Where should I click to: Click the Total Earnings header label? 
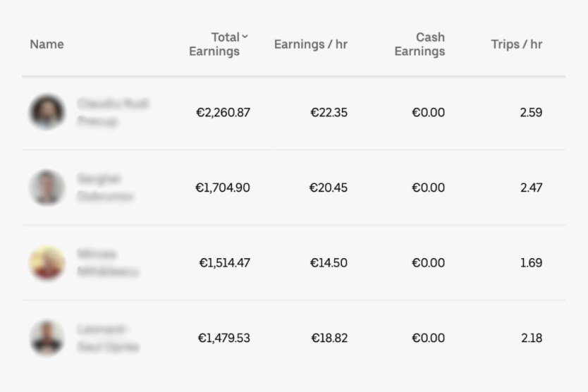214,44
